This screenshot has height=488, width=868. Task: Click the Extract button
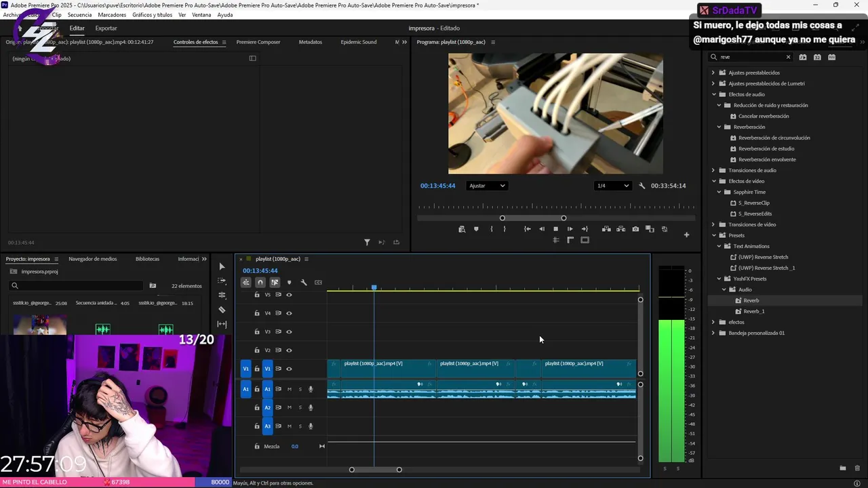pos(621,229)
